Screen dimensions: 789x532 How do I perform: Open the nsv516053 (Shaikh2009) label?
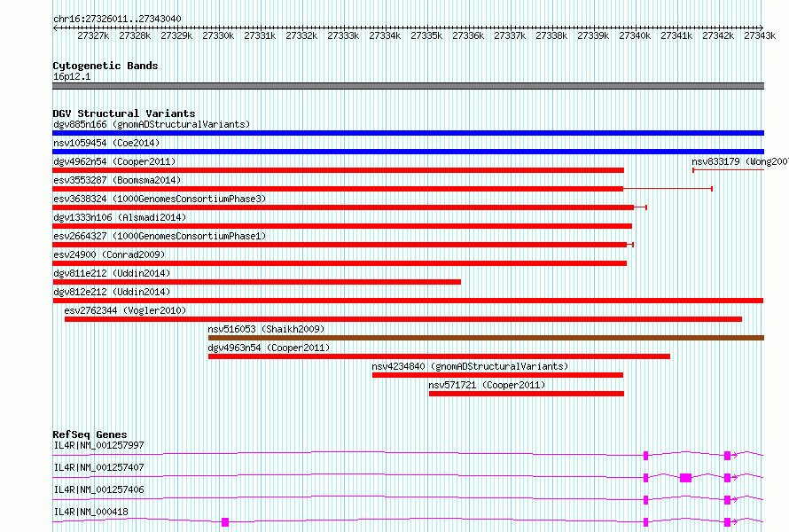pos(266,329)
